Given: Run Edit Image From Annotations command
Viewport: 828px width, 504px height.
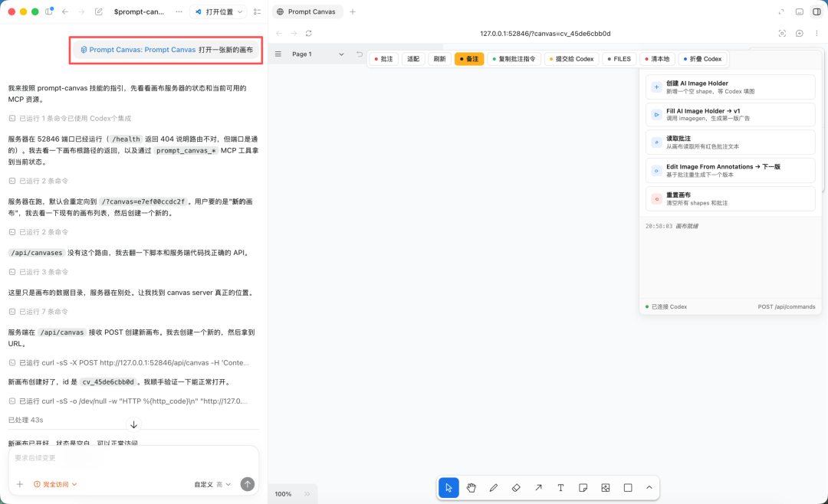Looking at the screenshot, I should point(731,171).
